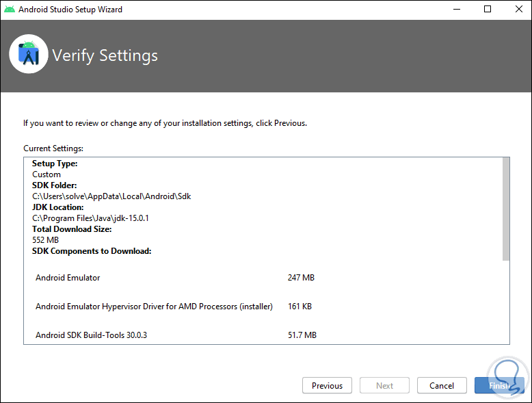Select the Android Emulator component row
The height and width of the screenshot is (403, 532).
click(68, 278)
